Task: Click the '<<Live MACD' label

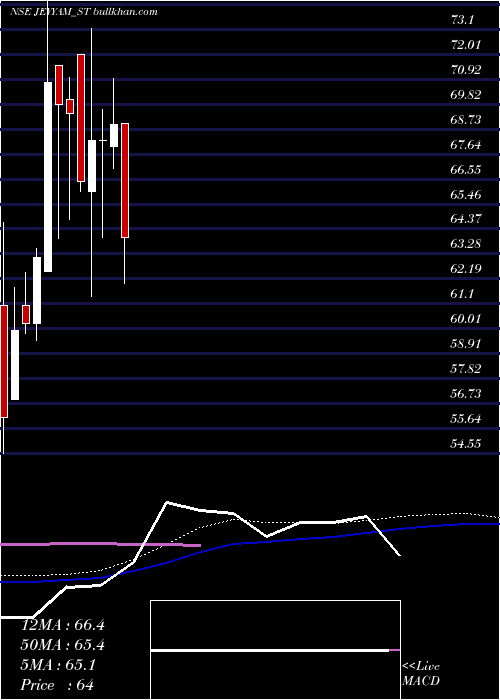Action: (x=421, y=673)
